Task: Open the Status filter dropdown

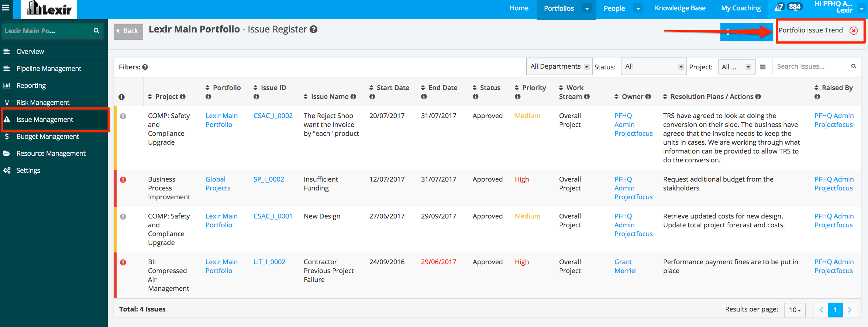Action: pos(654,66)
